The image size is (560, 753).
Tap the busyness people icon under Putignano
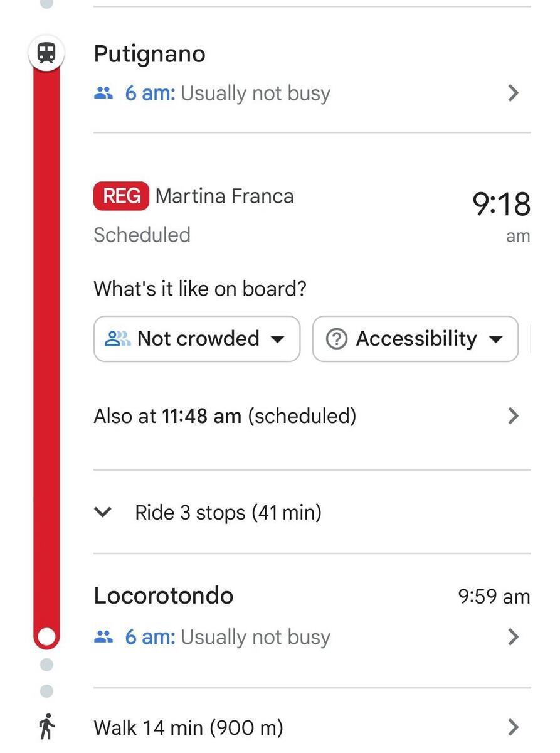click(103, 93)
